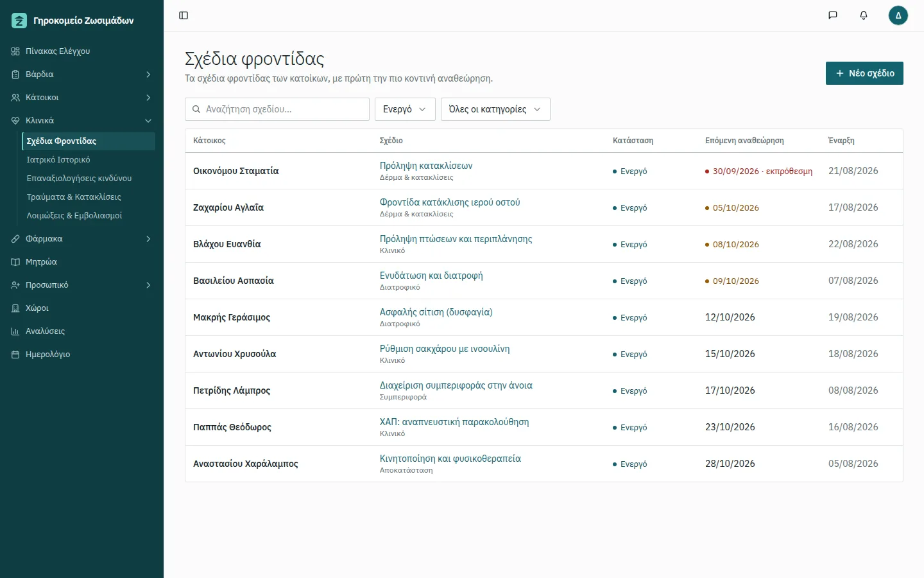Click the Βάρδια clipboard icon
This screenshot has height=578, width=924.
pyautogui.click(x=15, y=74)
